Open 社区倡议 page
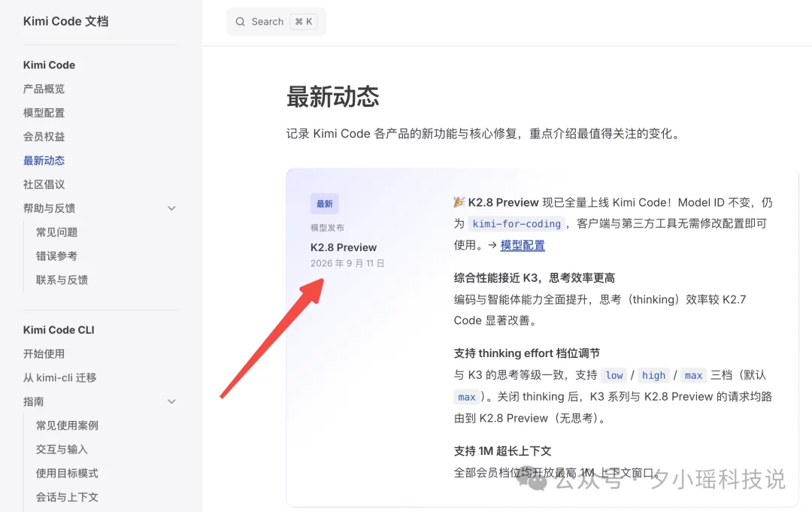This screenshot has height=512, width=812. click(x=44, y=184)
